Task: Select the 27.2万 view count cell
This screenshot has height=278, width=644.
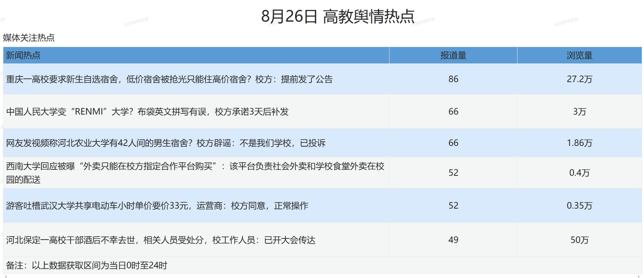Action: 579,79
